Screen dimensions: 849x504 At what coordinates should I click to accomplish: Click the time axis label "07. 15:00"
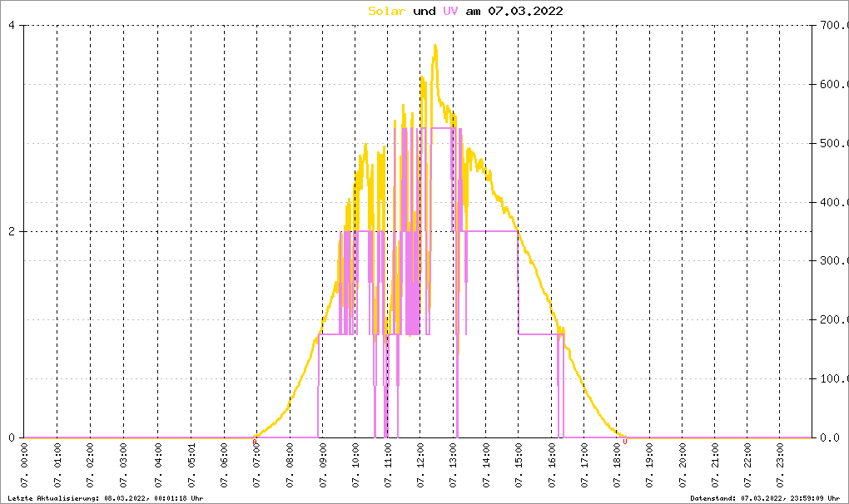pos(519,465)
